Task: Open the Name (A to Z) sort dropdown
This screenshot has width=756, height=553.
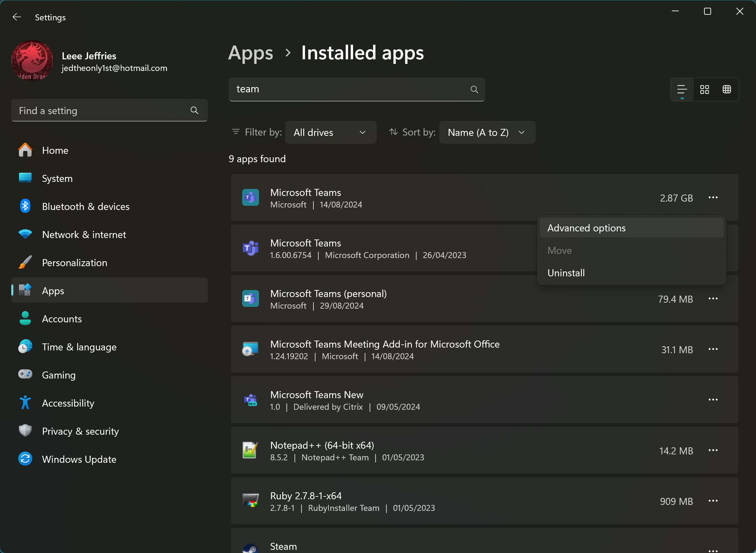Action: tap(487, 132)
